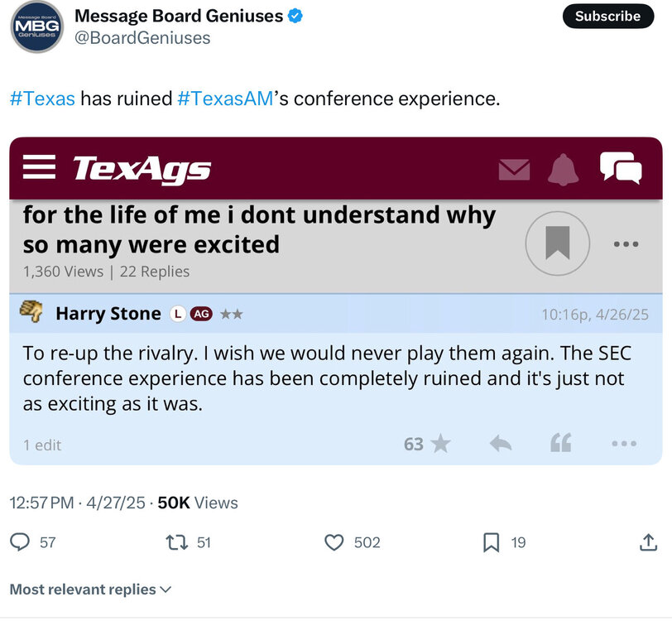Click the TexAgs mail envelope icon

tap(514, 169)
